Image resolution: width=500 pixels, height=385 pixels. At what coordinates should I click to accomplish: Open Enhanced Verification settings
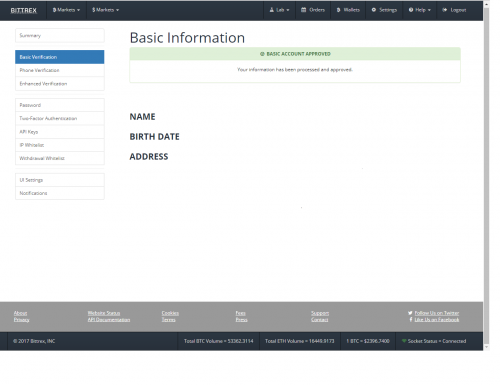point(60,84)
